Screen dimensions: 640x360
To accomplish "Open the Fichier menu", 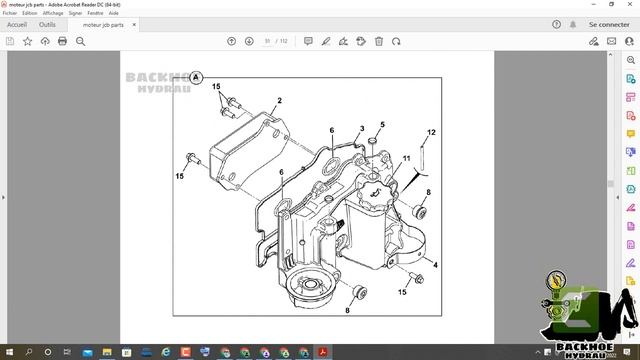I will [10, 13].
